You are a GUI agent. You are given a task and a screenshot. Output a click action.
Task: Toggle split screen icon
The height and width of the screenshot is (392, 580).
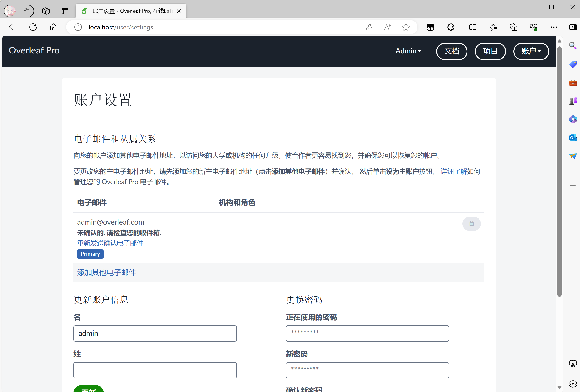[473, 27]
